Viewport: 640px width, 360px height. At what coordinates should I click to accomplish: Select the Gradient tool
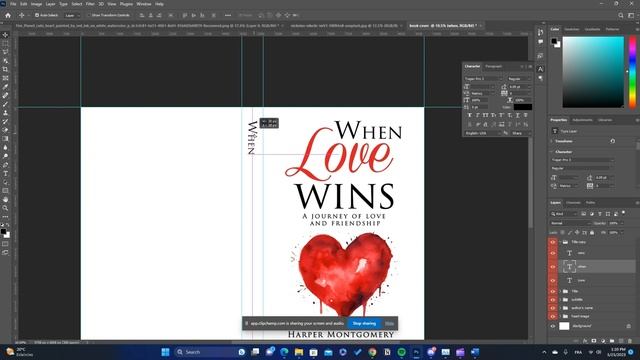coord(5,139)
